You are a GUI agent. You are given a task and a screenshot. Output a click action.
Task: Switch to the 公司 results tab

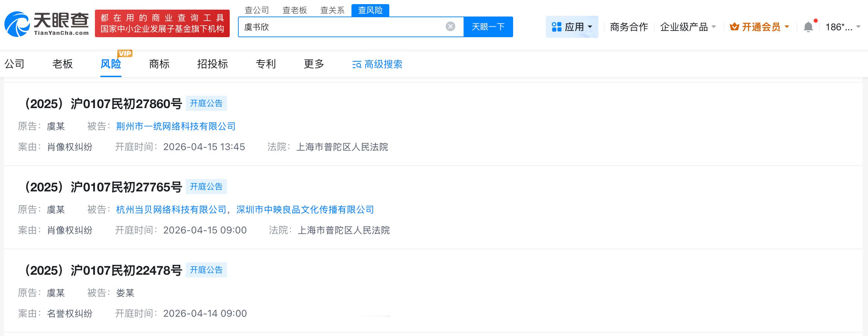(14, 64)
